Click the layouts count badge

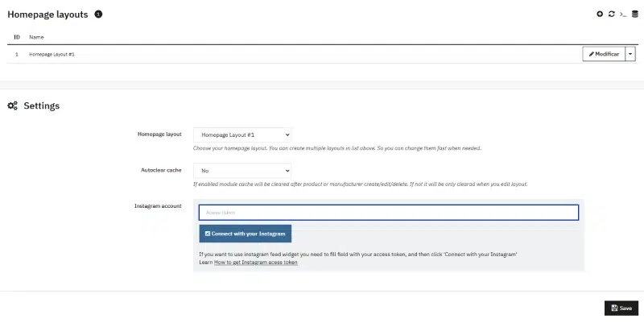(98, 14)
